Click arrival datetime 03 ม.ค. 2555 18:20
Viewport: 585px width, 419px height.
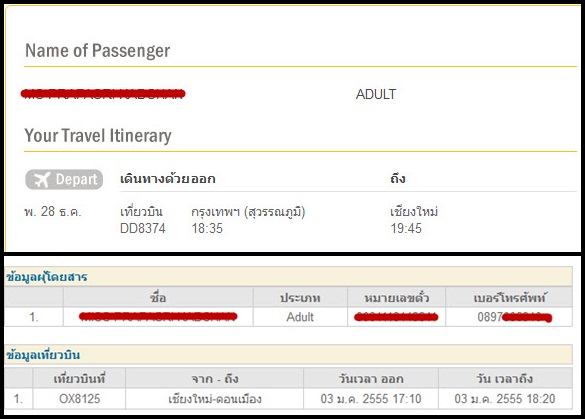505,399
